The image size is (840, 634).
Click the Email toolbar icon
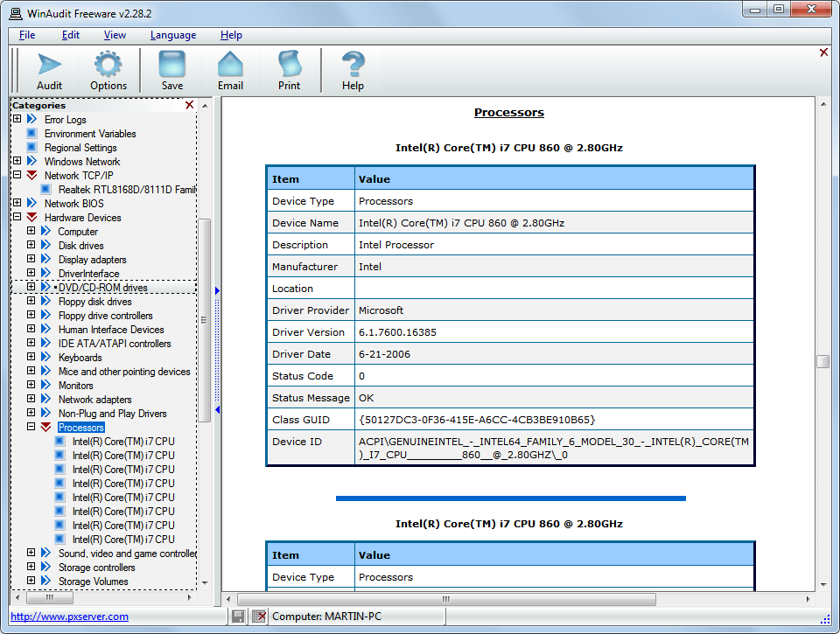[230, 70]
